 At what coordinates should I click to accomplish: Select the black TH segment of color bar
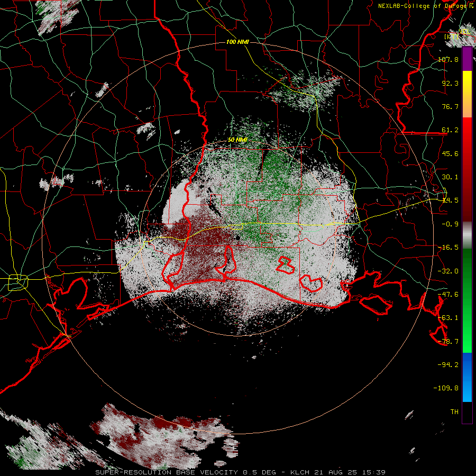(467, 413)
